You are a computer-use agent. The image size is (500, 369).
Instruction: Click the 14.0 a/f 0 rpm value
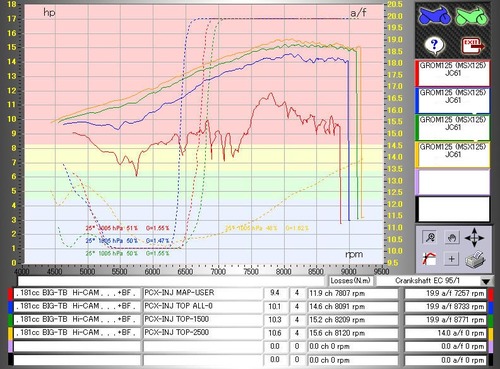(446, 333)
